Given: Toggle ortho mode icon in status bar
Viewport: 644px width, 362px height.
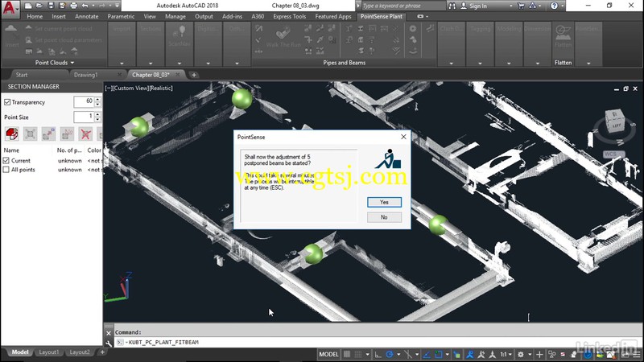Looking at the screenshot, I should [378, 354].
